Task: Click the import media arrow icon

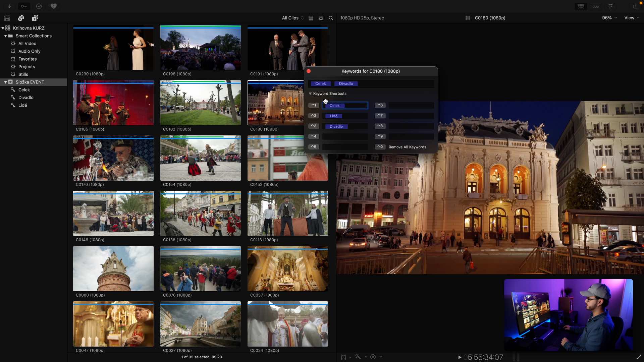Action: tap(9, 6)
